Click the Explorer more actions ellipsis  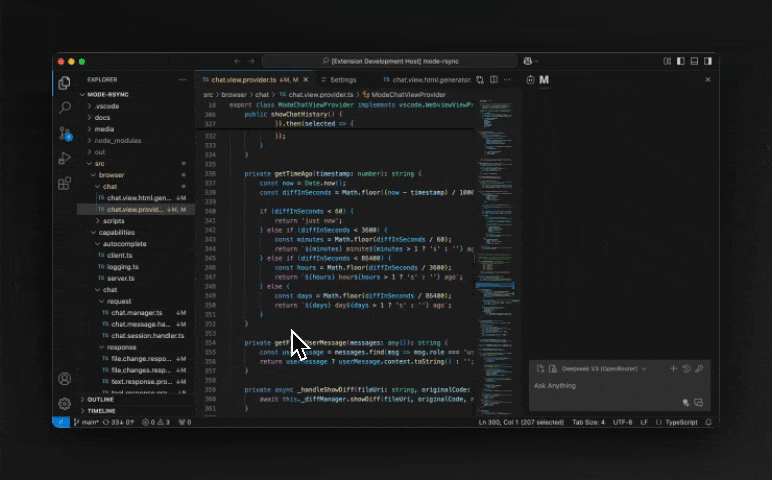[183, 79]
